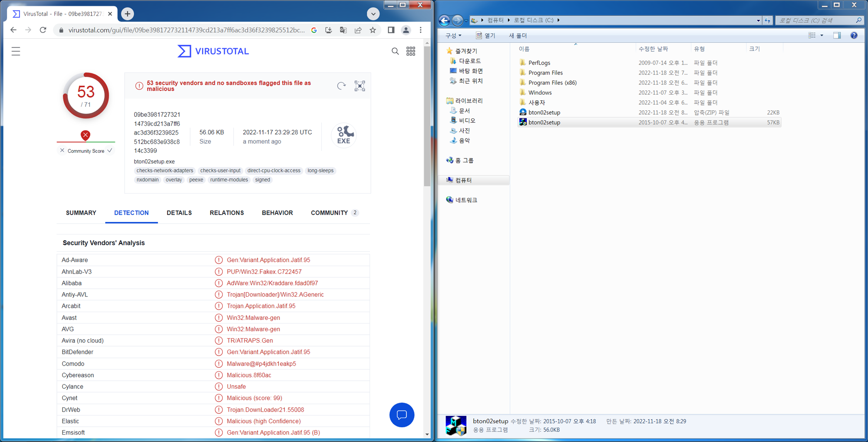Click the 열기 button in Explorer toolbar

[x=485, y=36]
